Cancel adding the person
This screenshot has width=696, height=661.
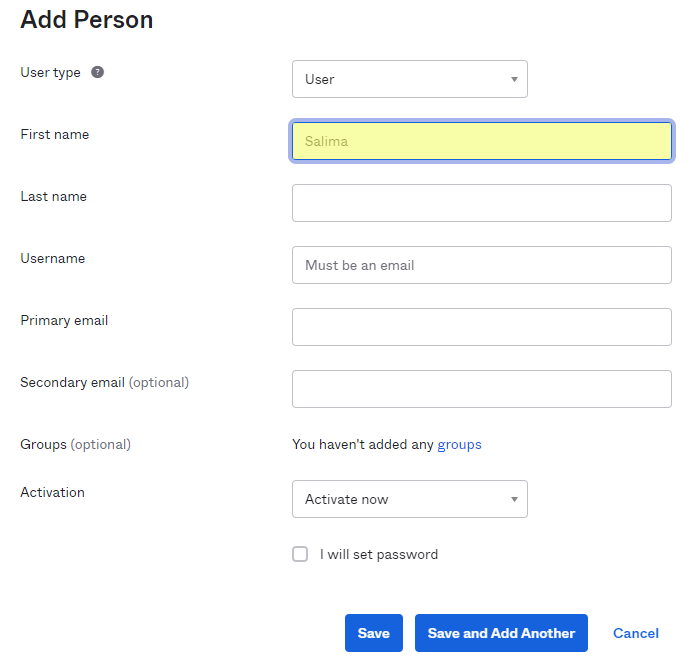[x=635, y=633]
